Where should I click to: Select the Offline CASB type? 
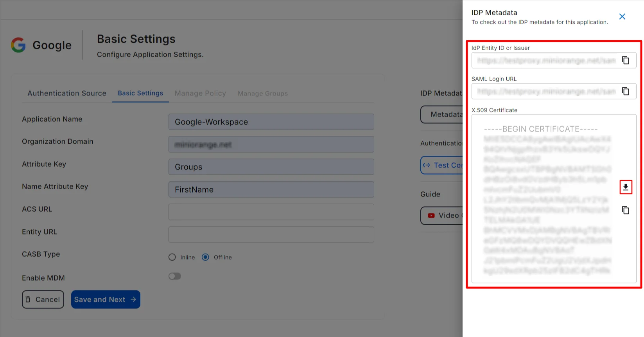click(205, 257)
